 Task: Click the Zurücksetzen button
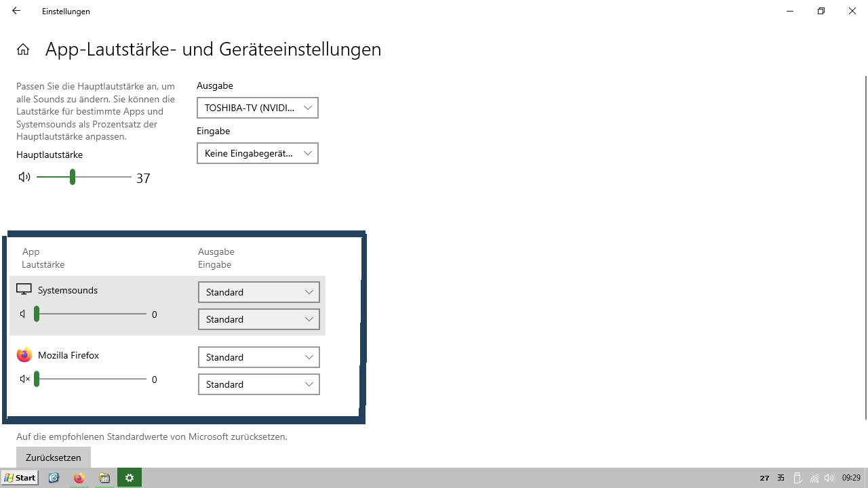pyautogui.click(x=54, y=457)
